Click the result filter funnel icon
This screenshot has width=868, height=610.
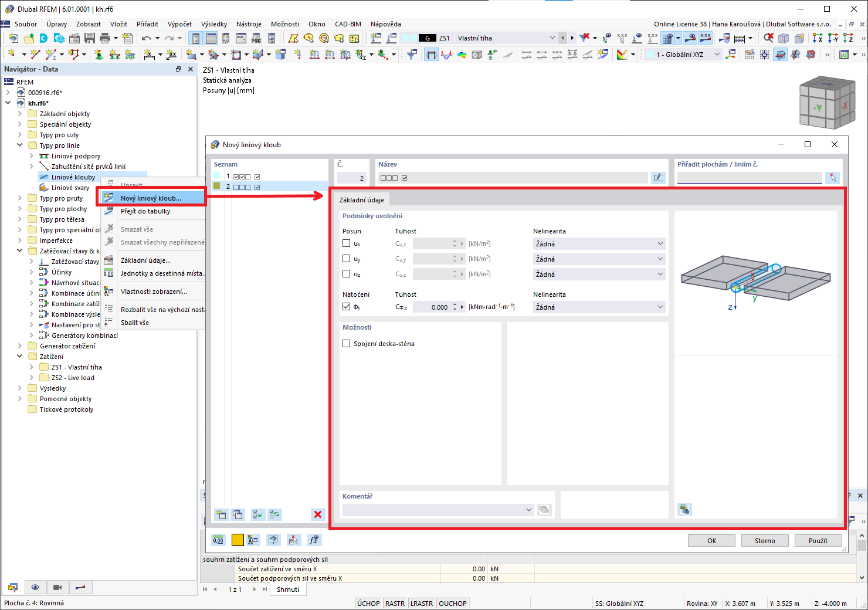point(412,55)
